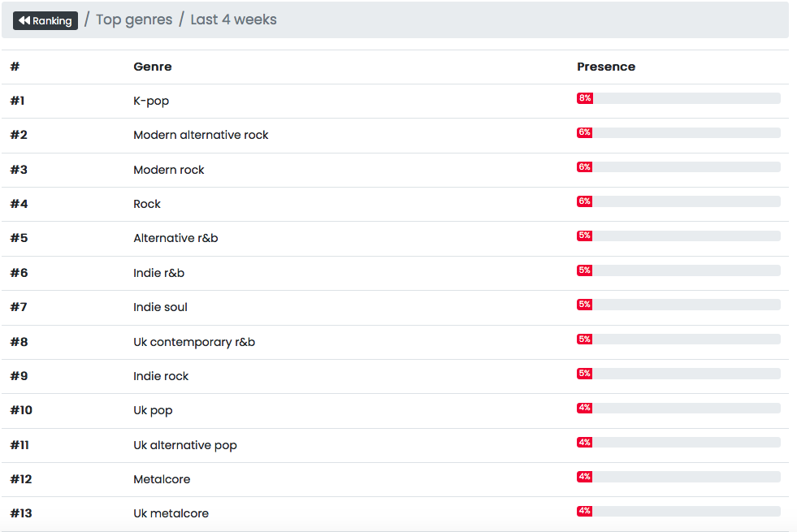Image resolution: width=797 pixels, height=532 pixels.
Task: Click the presence bar for Modern rock
Action: (x=678, y=167)
